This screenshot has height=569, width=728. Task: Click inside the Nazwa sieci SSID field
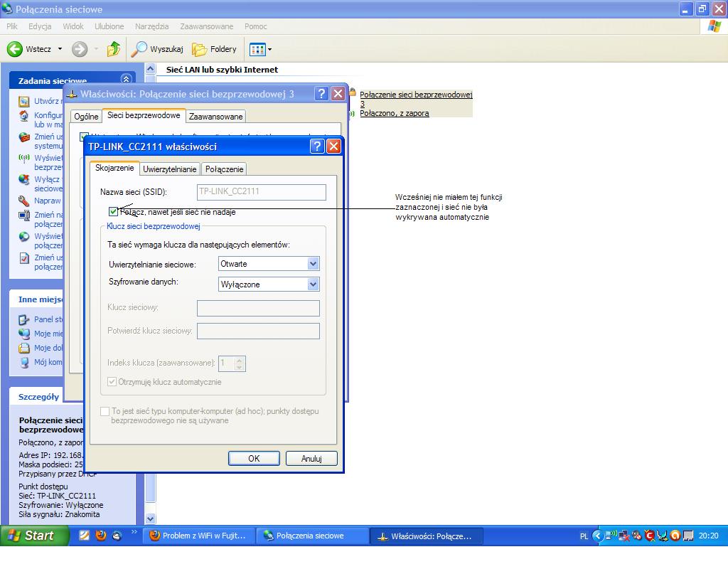pyautogui.click(x=261, y=192)
